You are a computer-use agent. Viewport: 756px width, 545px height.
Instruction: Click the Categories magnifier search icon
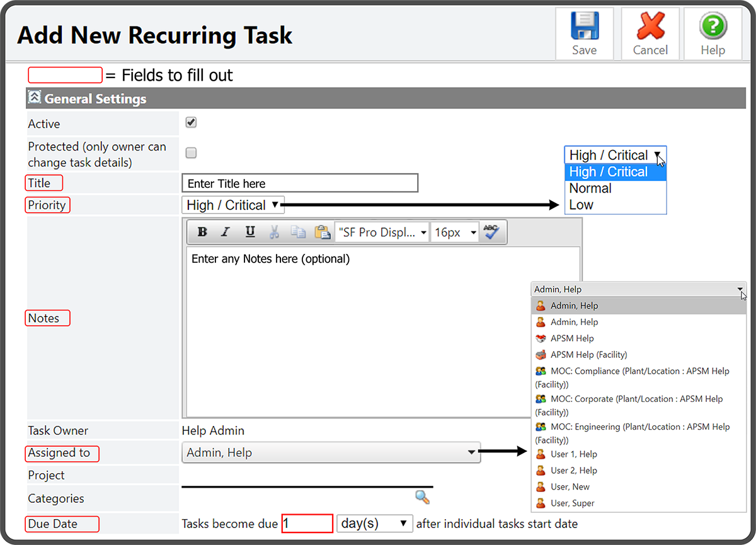point(422,497)
